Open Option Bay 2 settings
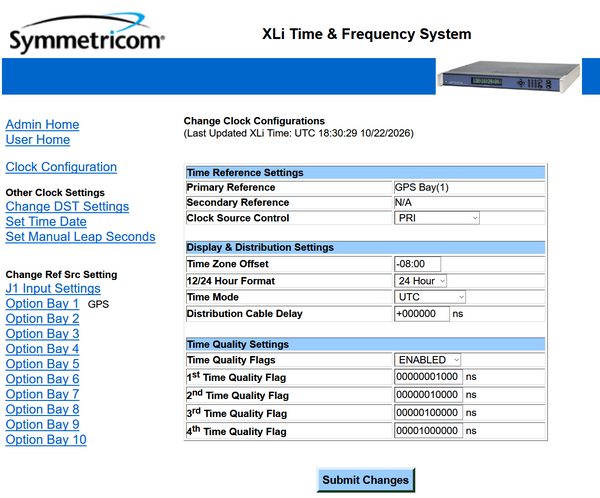Screen dimensions: 600x498 click(x=42, y=318)
